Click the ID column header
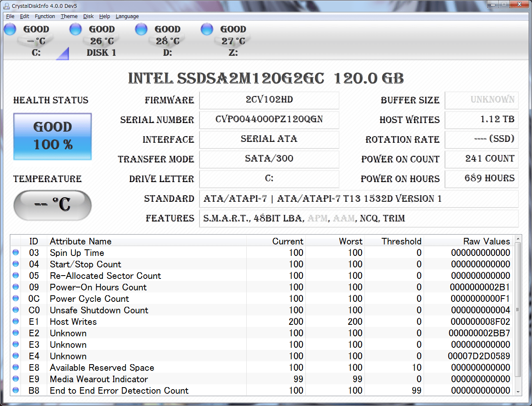 [34, 241]
